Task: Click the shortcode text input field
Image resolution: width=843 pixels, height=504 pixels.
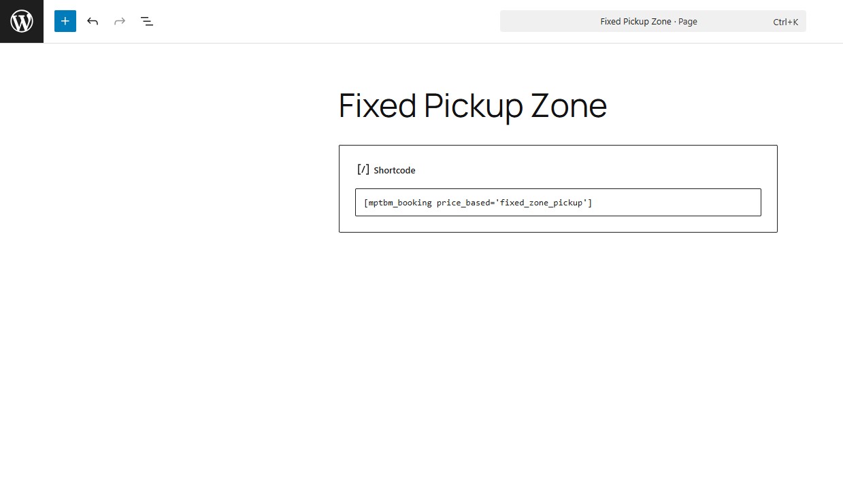Action: pyautogui.click(x=558, y=202)
